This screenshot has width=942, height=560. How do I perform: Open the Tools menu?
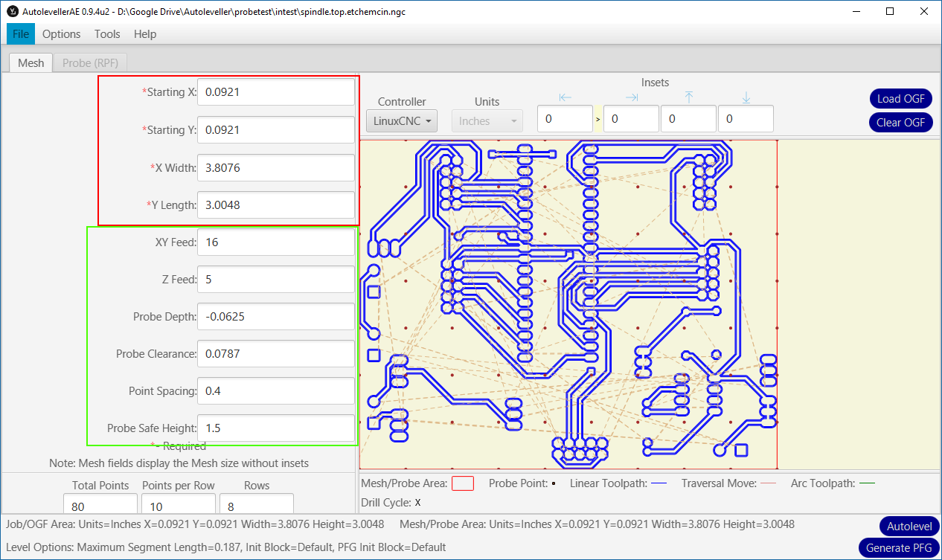pyautogui.click(x=107, y=34)
